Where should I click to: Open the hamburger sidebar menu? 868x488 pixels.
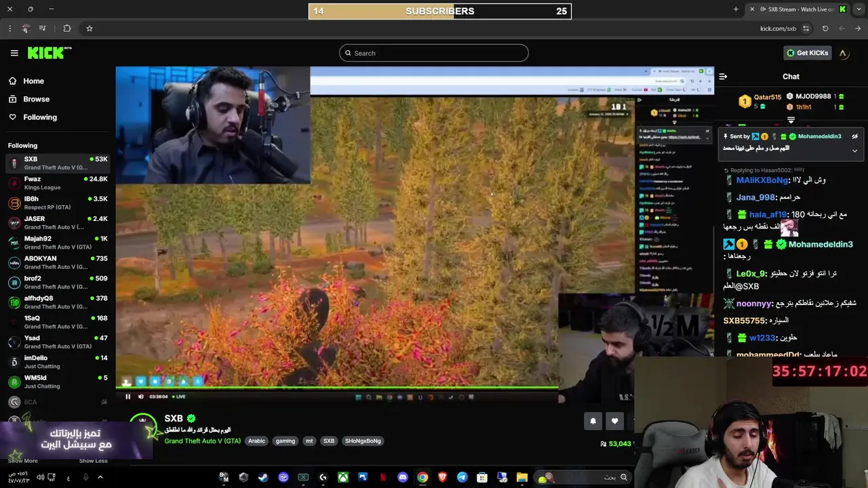[14, 53]
